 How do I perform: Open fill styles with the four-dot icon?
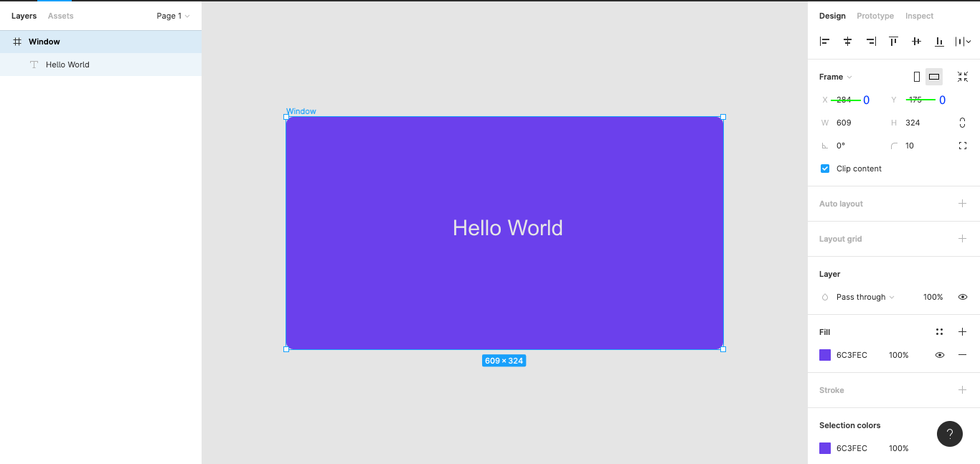tap(940, 331)
